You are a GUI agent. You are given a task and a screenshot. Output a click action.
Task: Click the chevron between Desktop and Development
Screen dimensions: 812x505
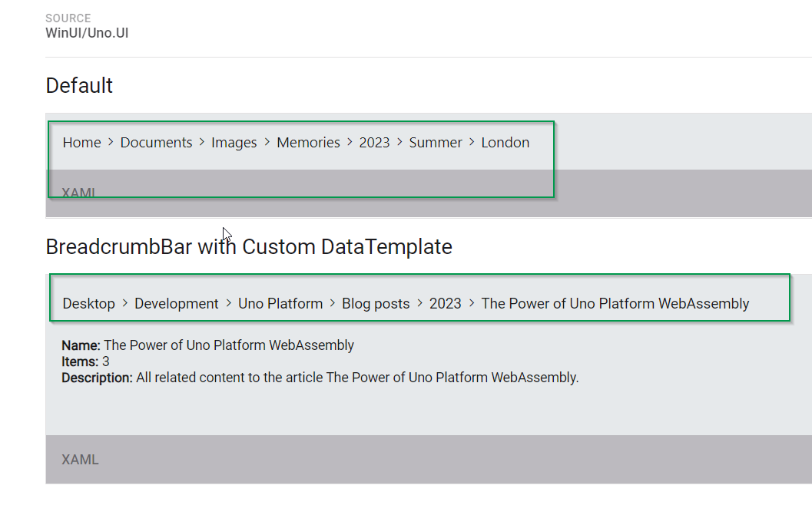point(124,302)
